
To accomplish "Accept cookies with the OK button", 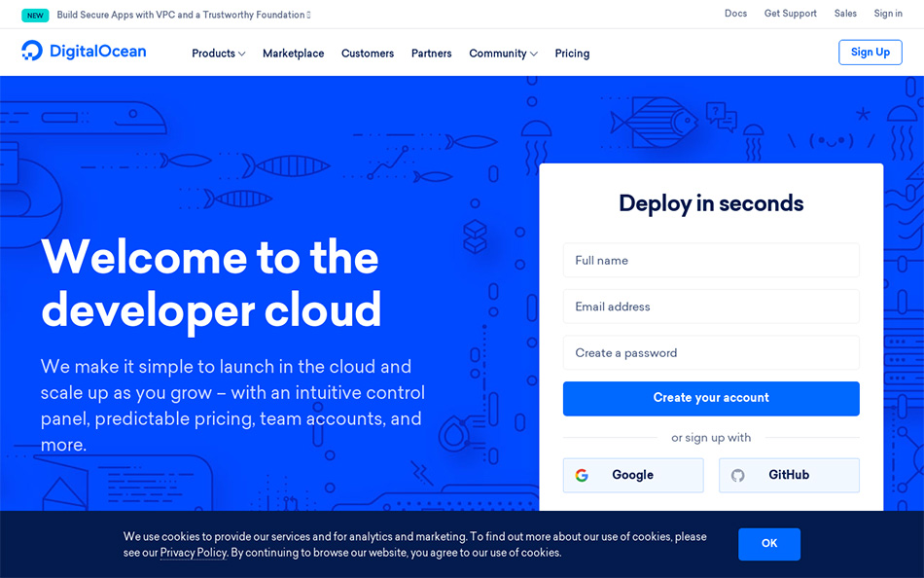I will (x=769, y=543).
